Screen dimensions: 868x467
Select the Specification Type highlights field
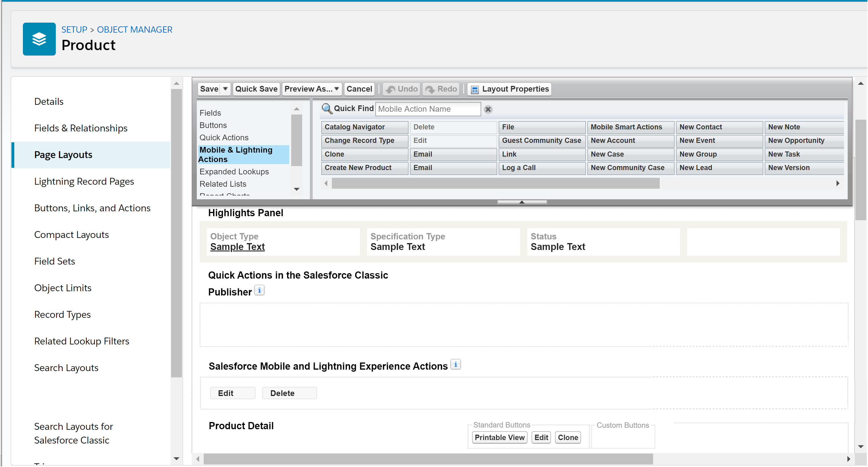pos(443,242)
